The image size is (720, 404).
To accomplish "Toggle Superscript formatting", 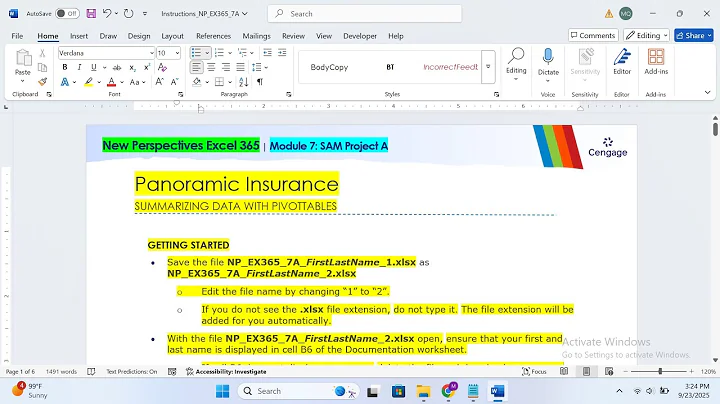I will [147, 67].
